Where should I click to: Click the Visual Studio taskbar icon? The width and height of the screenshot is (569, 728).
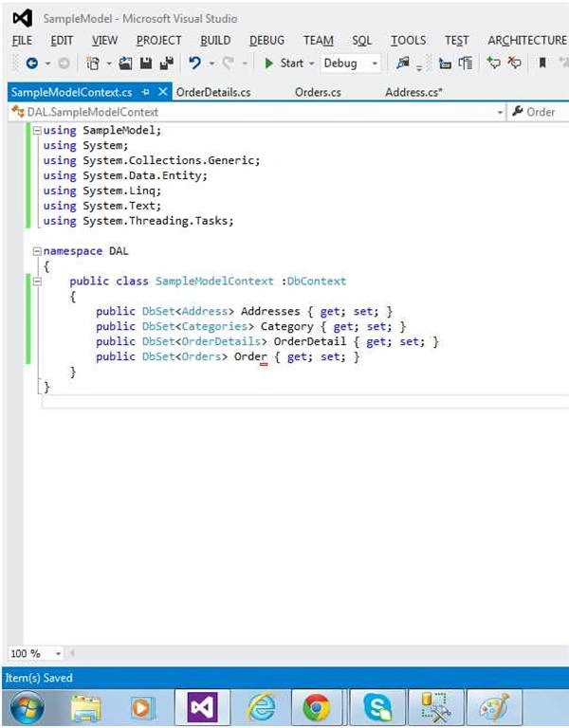pyautogui.click(x=202, y=708)
